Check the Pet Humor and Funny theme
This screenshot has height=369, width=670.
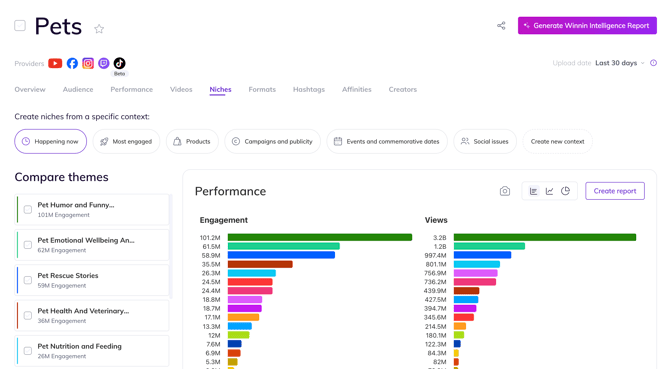click(28, 209)
